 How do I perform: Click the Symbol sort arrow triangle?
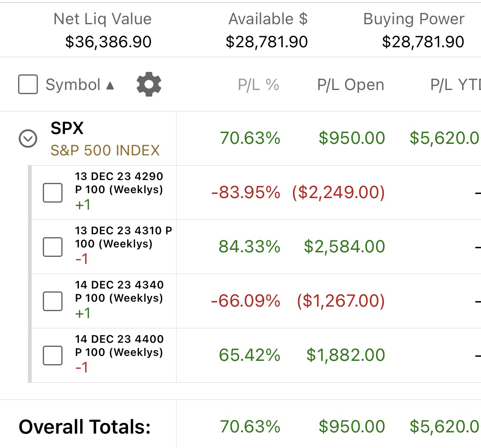110,85
